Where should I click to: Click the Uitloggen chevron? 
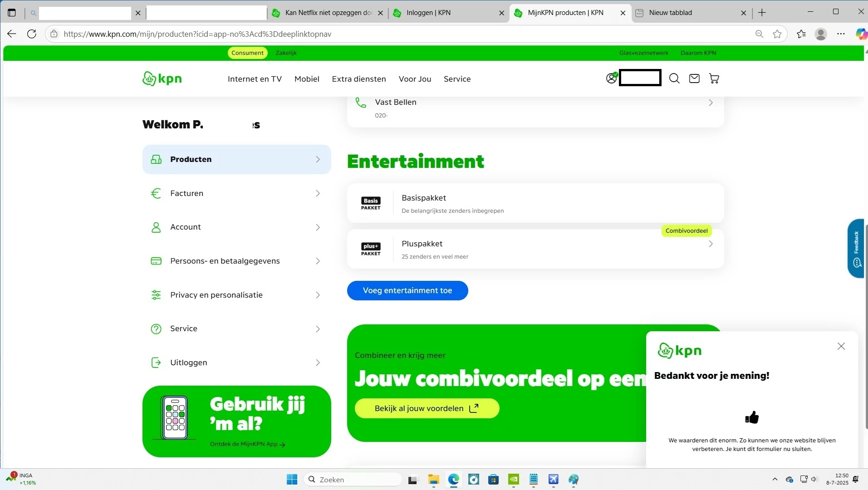click(318, 363)
